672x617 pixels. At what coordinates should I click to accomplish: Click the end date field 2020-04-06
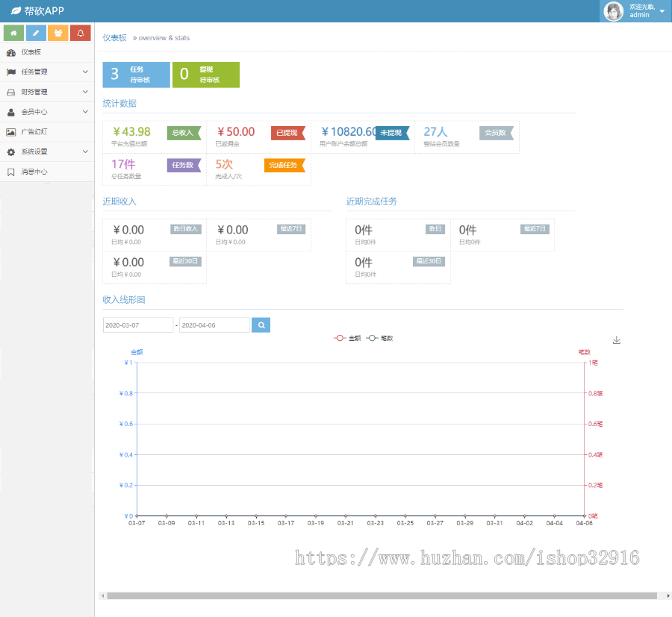click(214, 325)
